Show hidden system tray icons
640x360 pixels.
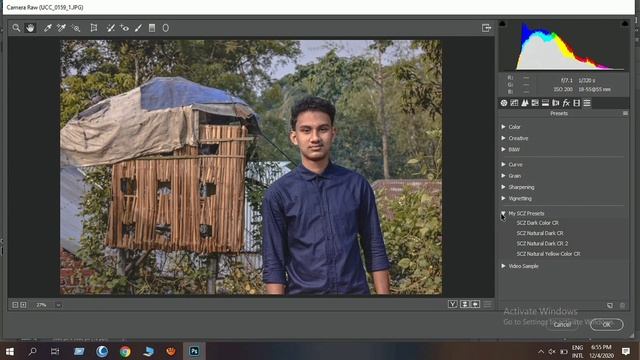(x=541, y=351)
